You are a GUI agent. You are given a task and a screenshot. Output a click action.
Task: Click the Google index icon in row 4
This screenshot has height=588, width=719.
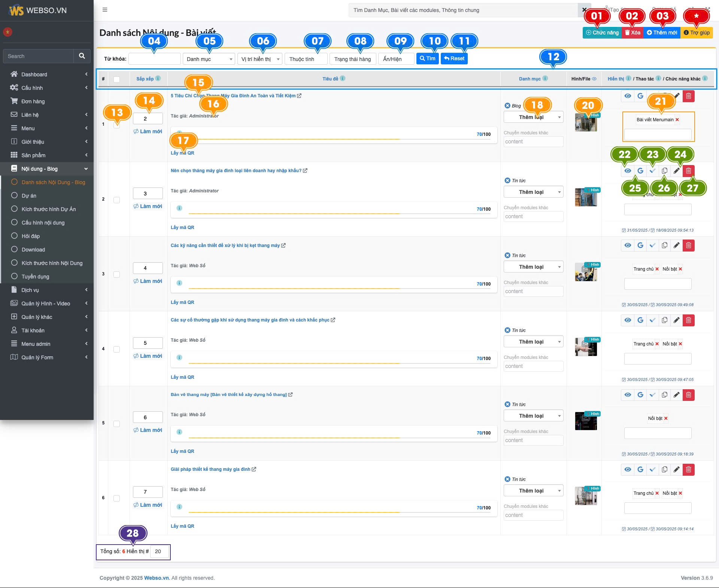[640, 320]
